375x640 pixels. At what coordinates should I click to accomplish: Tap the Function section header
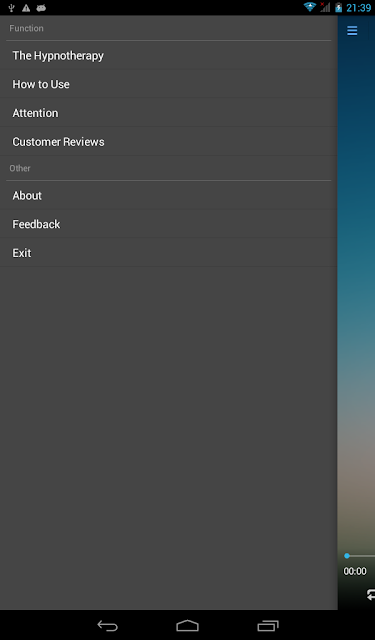(x=27, y=28)
